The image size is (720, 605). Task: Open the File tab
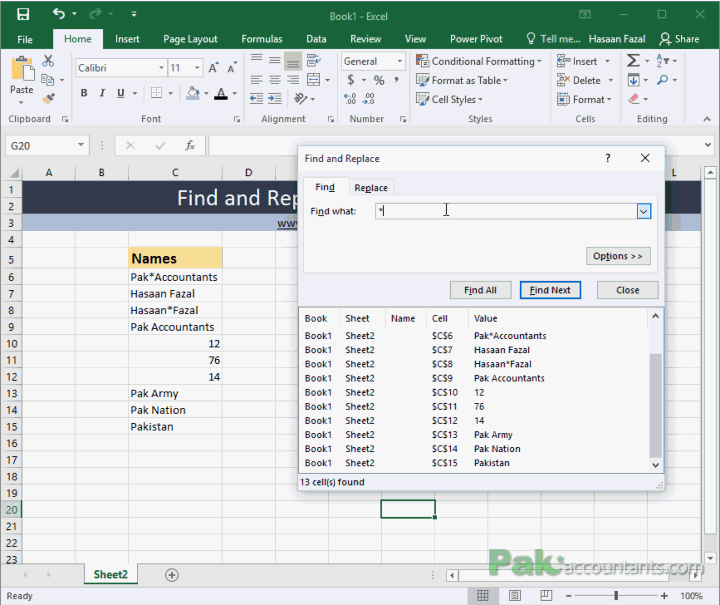pyautogui.click(x=25, y=39)
